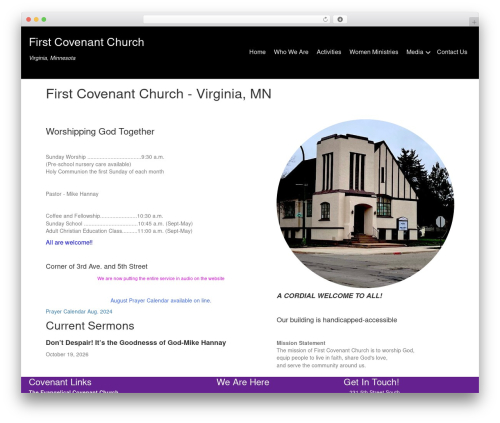Click the All are welcome text
This screenshot has width=500, height=423.
click(x=69, y=243)
